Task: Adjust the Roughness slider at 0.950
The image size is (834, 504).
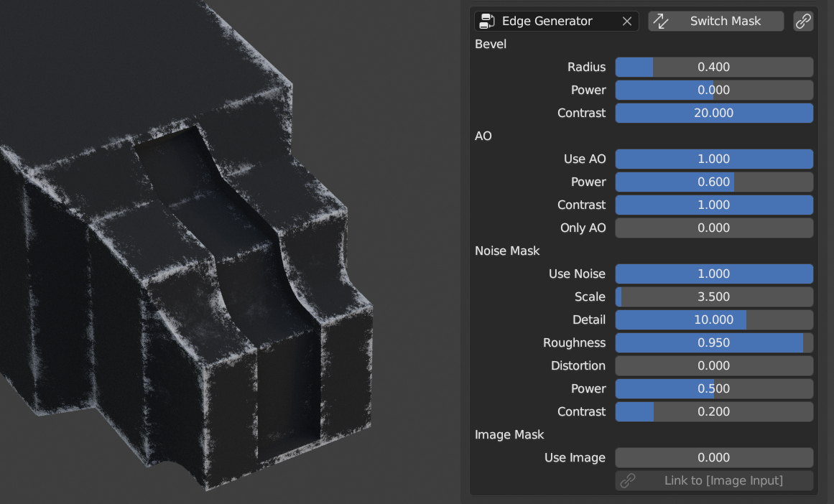Action: [714, 343]
